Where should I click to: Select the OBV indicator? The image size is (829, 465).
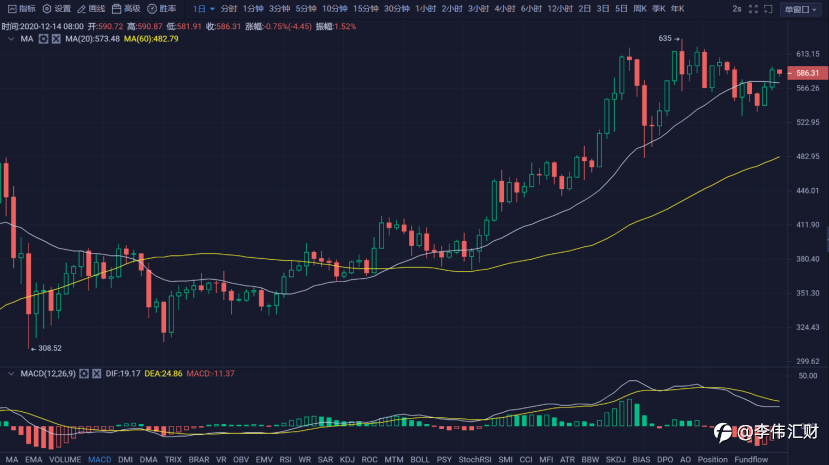[x=241, y=459]
